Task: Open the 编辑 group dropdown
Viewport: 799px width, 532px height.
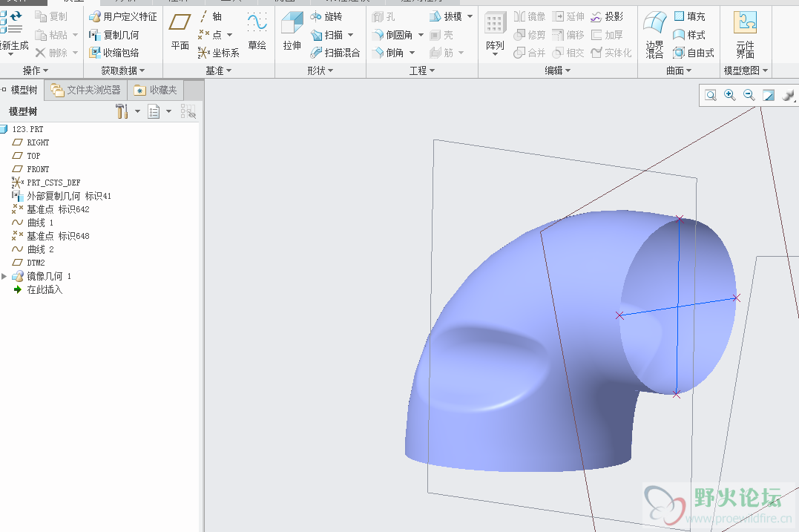Action: click(x=557, y=70)
